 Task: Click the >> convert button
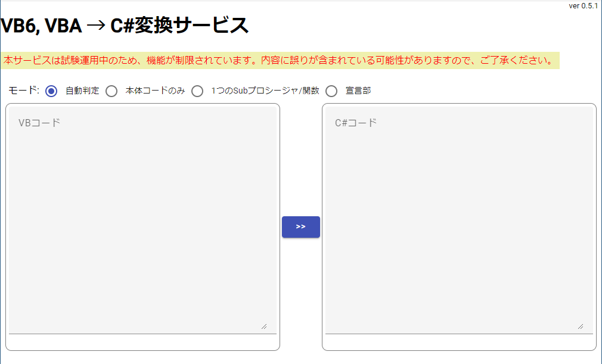(x=300, y=227)
